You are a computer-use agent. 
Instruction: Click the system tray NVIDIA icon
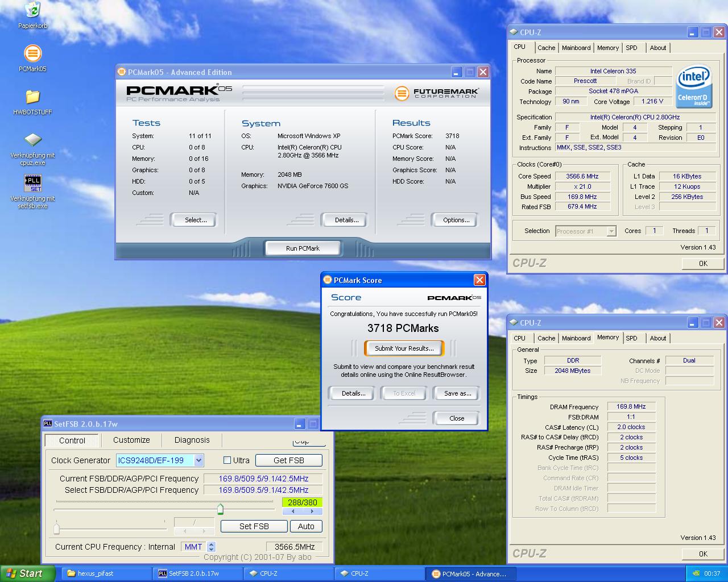pos(696,573)
